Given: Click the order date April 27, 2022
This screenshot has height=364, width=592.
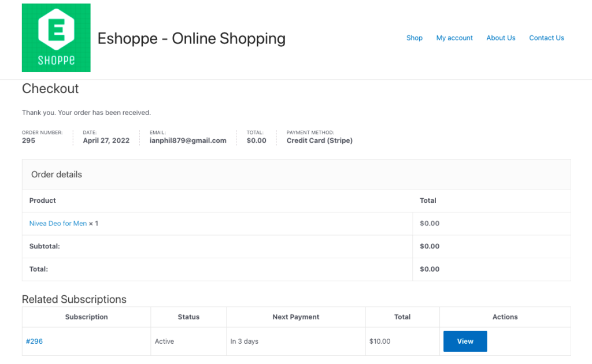Looking at the screenshot, I should tap(106, 140).
